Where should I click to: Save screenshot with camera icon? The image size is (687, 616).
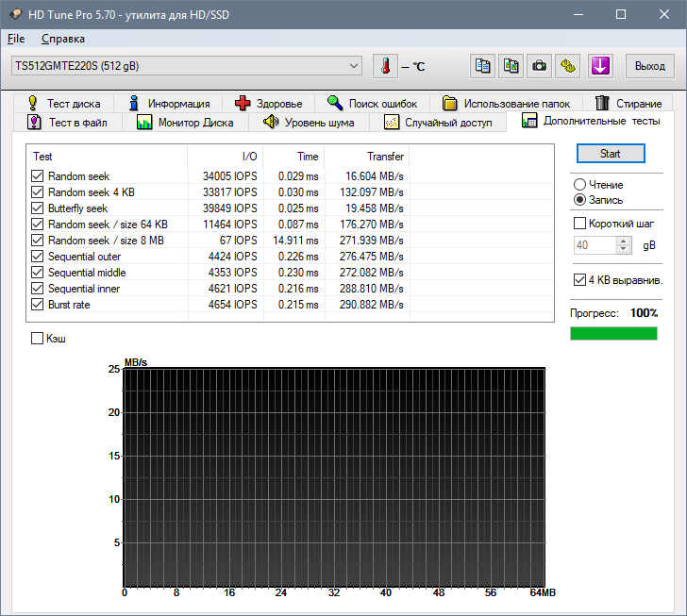click(x=539, y=66)
